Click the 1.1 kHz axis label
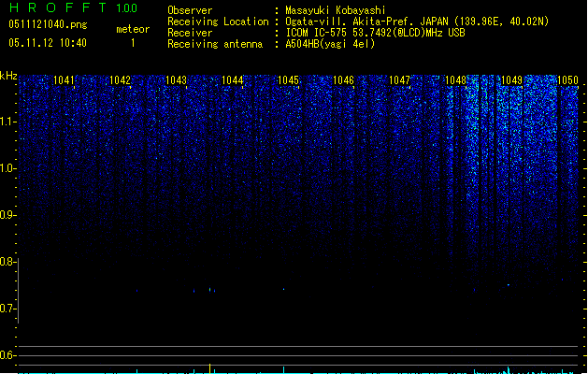Image resolution: width=588 pixels, height=374 pixels. pyautogui.click(x=7, y=122)
